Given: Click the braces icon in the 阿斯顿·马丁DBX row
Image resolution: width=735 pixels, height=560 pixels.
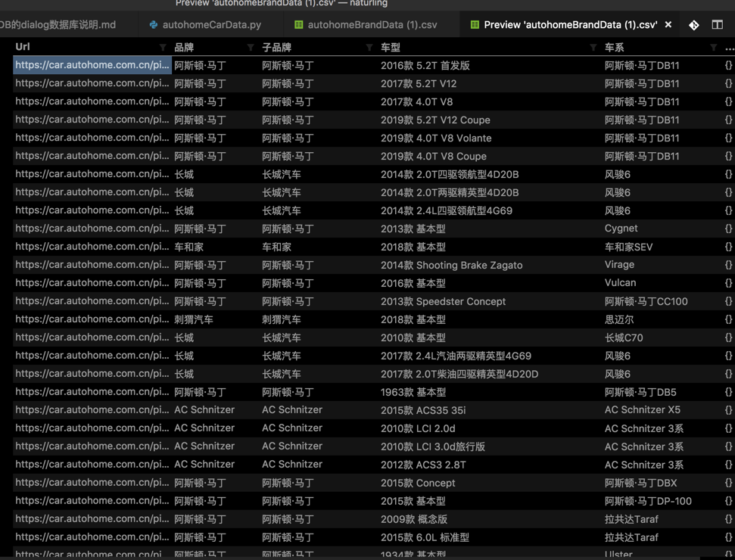Looking at the screenshot, I should pos(728,483).
